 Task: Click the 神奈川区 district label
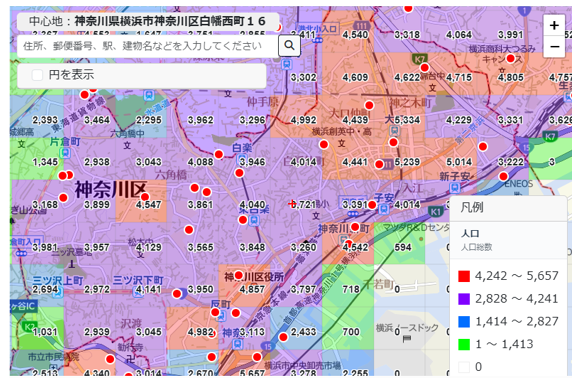(x=111, y=190)
